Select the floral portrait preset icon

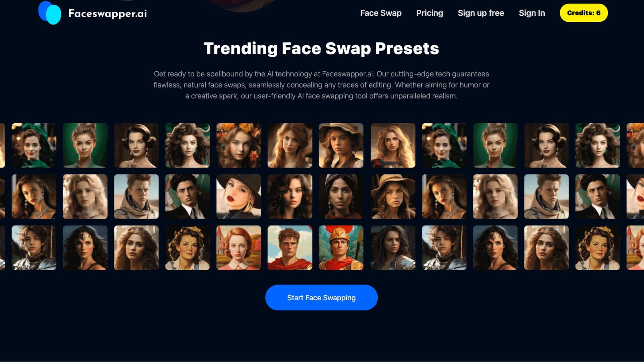click(238, 145)
